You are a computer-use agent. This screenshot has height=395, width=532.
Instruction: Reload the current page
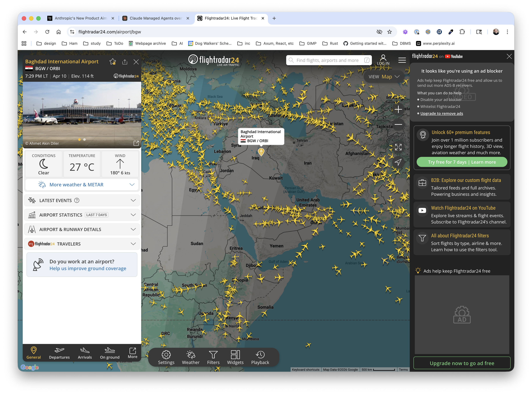point(47,32)
